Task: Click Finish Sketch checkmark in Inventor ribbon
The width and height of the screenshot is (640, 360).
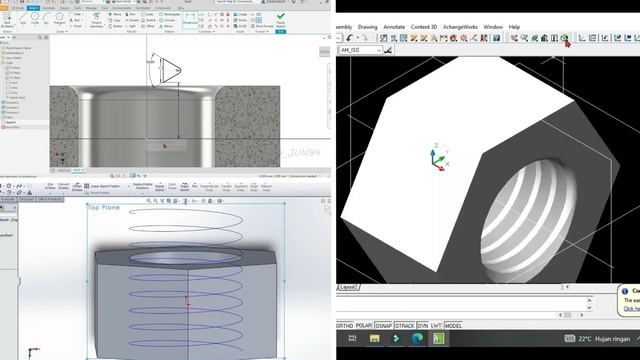Action: [x=281, y=19]
